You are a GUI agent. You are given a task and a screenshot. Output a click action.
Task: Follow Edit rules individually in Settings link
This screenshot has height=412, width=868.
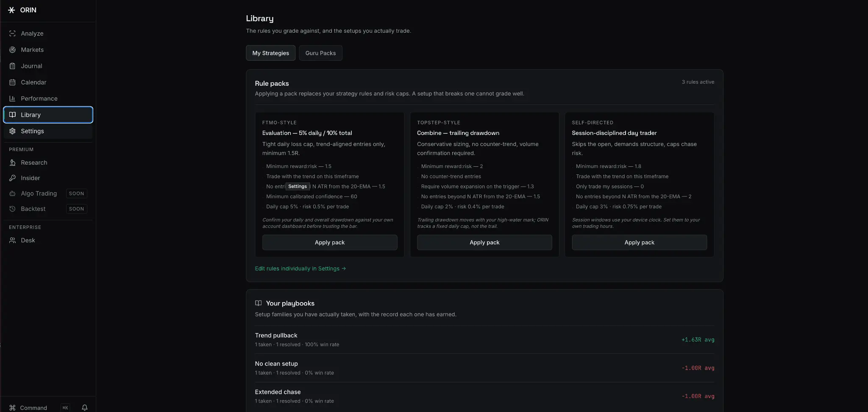pyautogui.click(x=300, y=269)
